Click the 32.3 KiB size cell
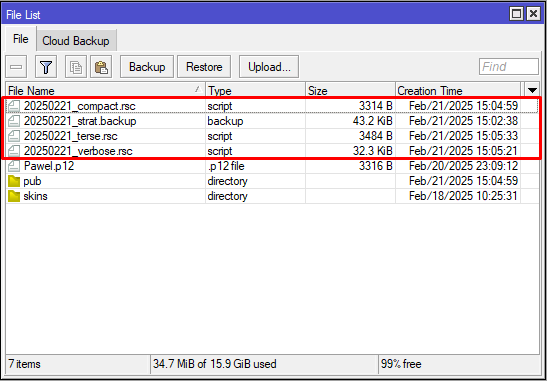This screenshot has width=547, height=381. 373,151
